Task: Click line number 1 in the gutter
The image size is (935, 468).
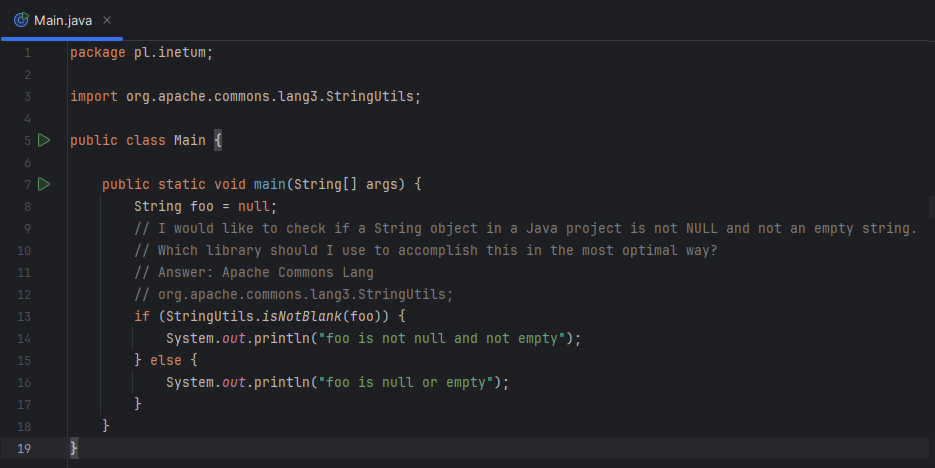Action: pos(27,52)
